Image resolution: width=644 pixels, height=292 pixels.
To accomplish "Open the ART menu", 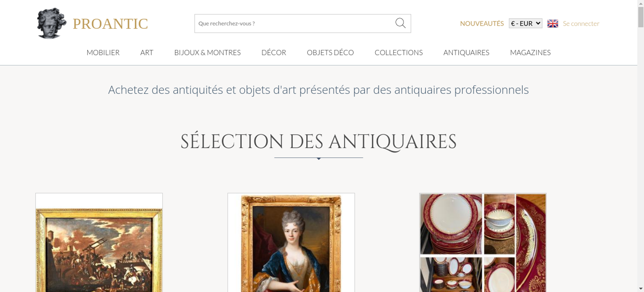I will (147, 52).
